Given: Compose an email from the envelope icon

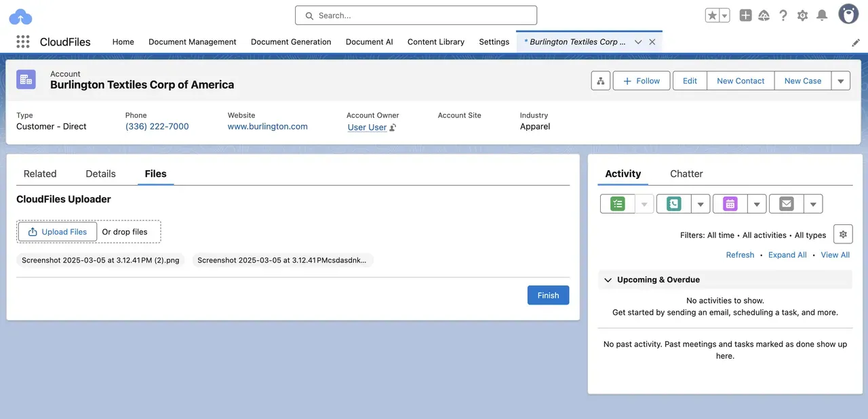Looking at the screenshot, I should (x=786, y=203).
